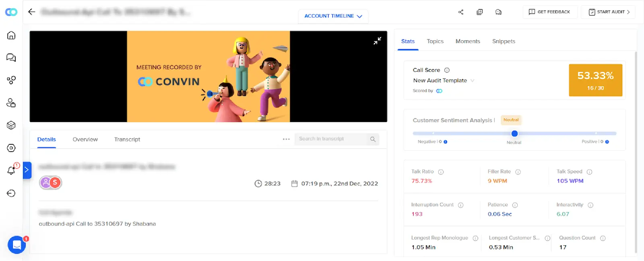Click the Longest Customer S... info icon
644x261 pixels.
tap(547, 238)
